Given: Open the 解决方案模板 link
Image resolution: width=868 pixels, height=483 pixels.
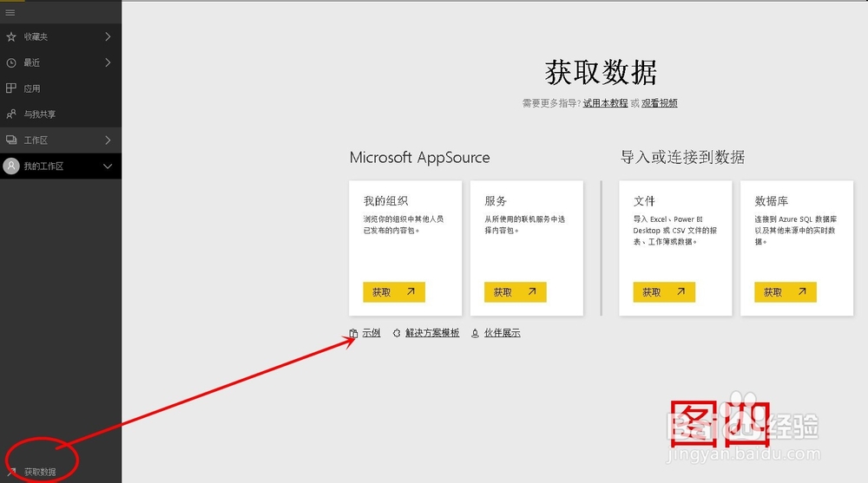Looking at the screenshot, I should (432, 333).
